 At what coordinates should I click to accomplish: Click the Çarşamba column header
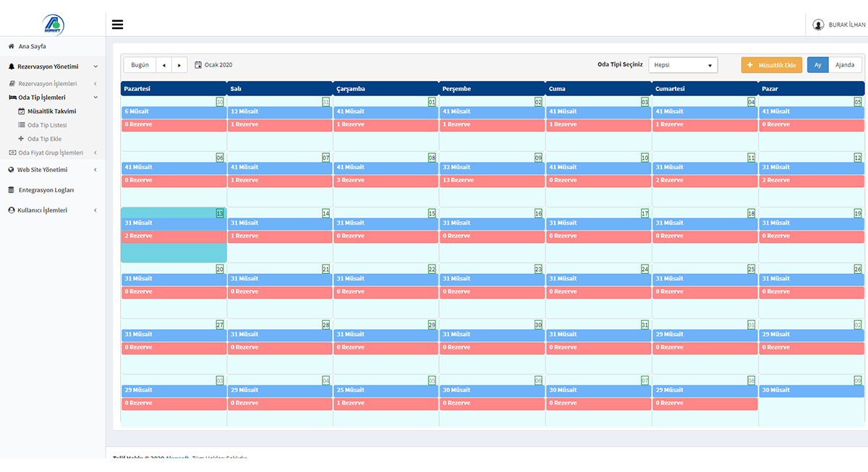[386, 89]
